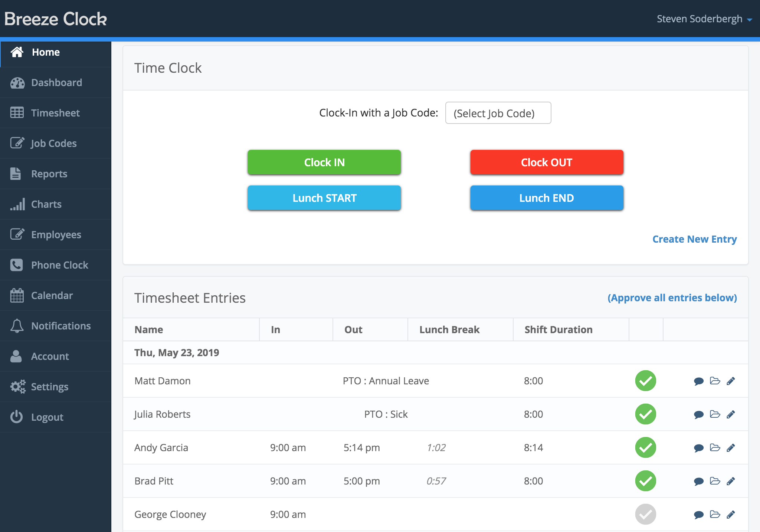Toggle approval checkmark for George Clooney
Image resolution: width=760 pixels, height=532 pixels.
point(645,514)
